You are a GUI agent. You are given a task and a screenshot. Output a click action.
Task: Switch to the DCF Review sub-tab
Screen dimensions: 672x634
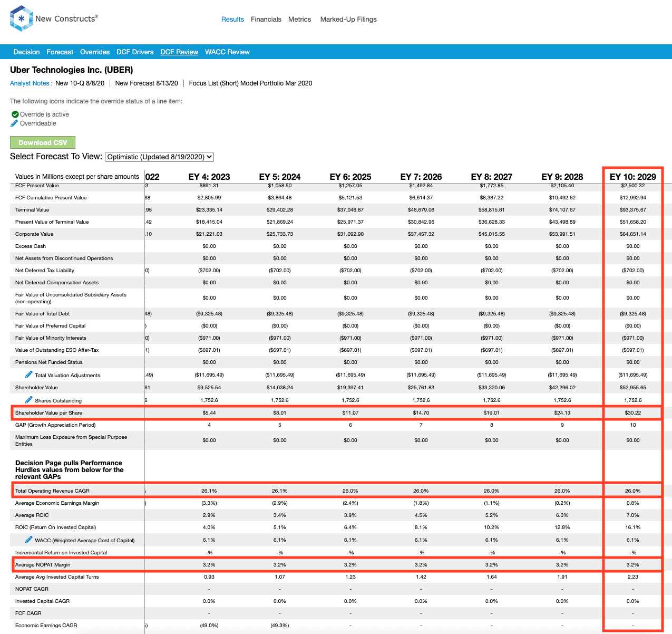pyautogui.click(x=179, y=52)
